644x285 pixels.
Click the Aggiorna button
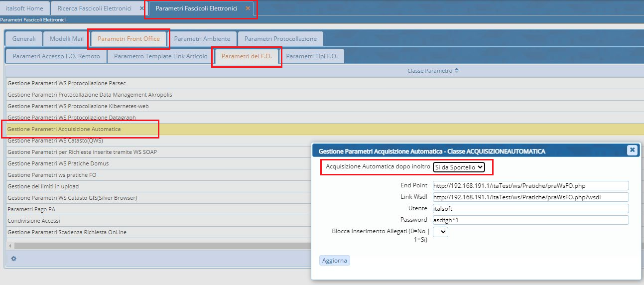click(335, 261)
